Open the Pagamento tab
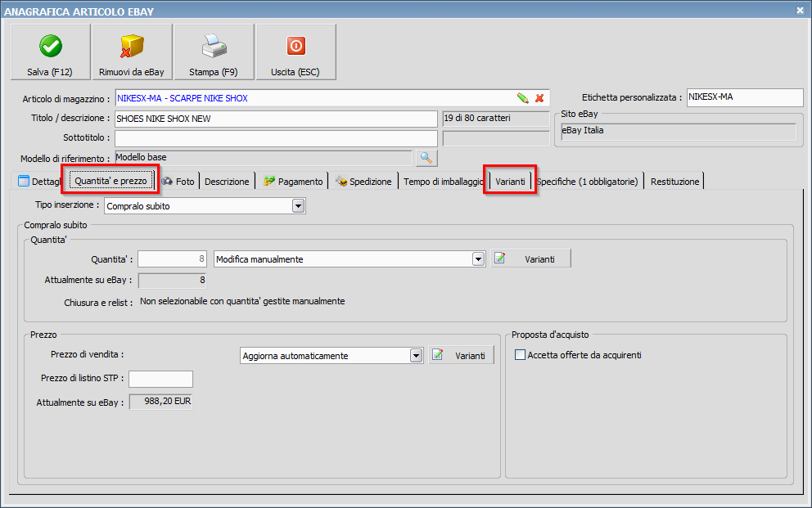The image size is (812, 508). coord(293,182)
